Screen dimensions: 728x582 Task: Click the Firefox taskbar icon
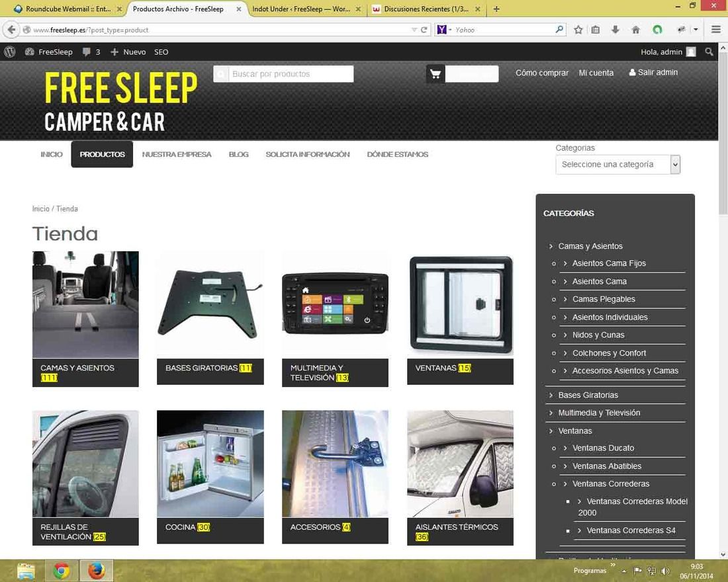97,570
